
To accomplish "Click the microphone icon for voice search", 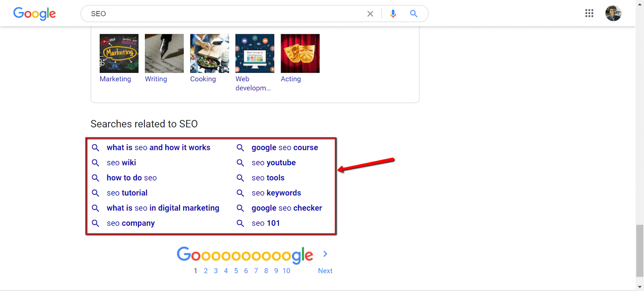I will coord(392,13).
